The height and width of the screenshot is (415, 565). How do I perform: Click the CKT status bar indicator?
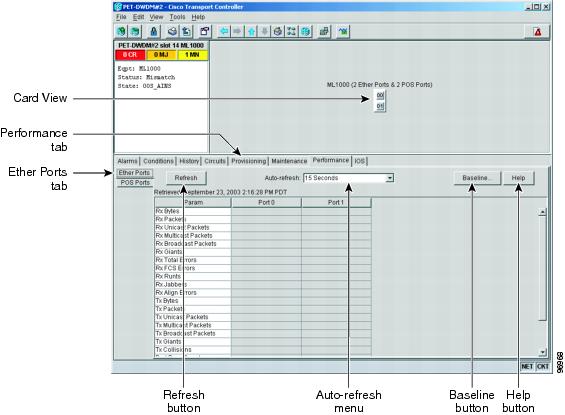click(542, 366)
